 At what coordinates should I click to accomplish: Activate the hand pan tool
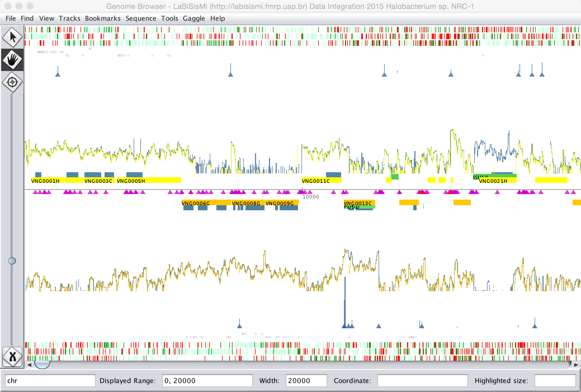[12, 60]
